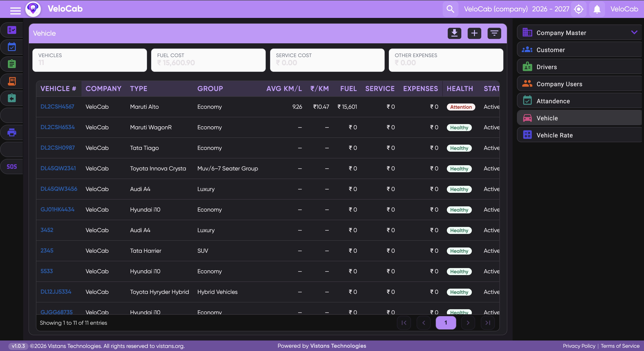Click vehicle 5533 link
The height and width of the screenshot is (351, 644).
pyautogui.click(x=46, y=271)
